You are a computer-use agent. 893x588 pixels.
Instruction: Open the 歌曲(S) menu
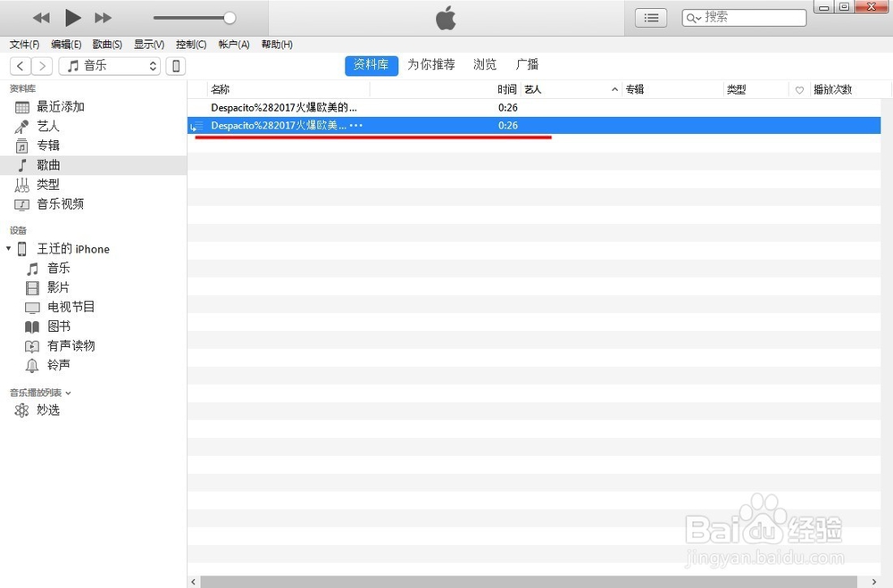[107, 45]
